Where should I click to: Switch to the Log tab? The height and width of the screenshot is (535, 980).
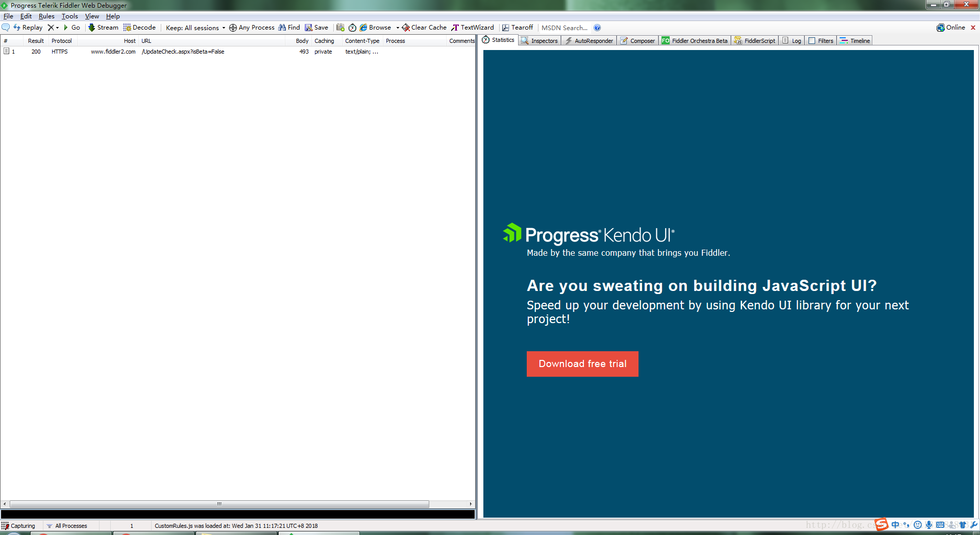click(x=792, y=41)
